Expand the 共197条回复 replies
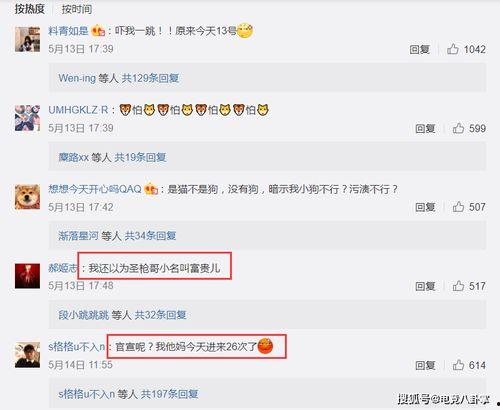 click(x=169, y=394)
